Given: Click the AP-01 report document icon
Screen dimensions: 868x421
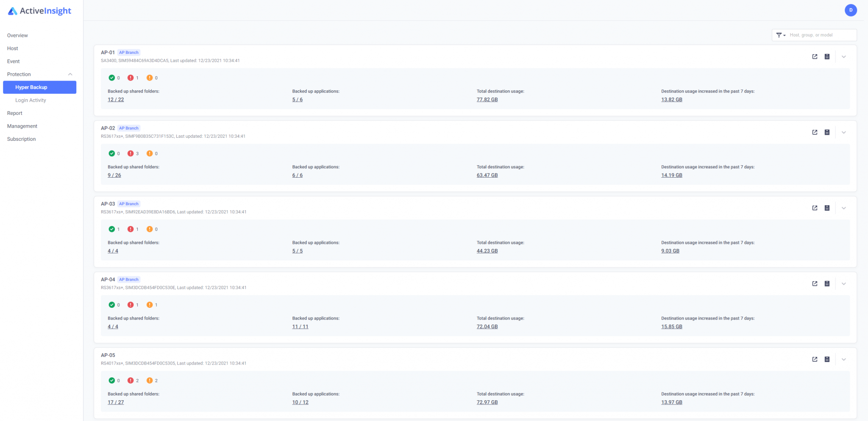Looking at the screenshot, I should (827, 57).
